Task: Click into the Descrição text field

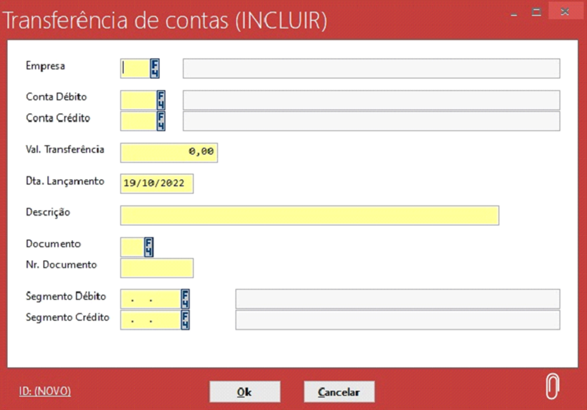Action: [x=310, y=215]
